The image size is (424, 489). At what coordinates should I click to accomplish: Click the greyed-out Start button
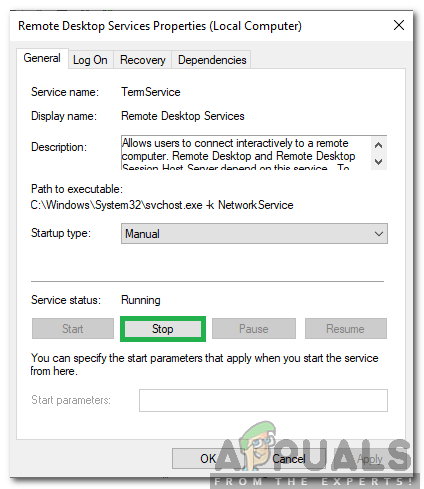click(x=73, y=329)
